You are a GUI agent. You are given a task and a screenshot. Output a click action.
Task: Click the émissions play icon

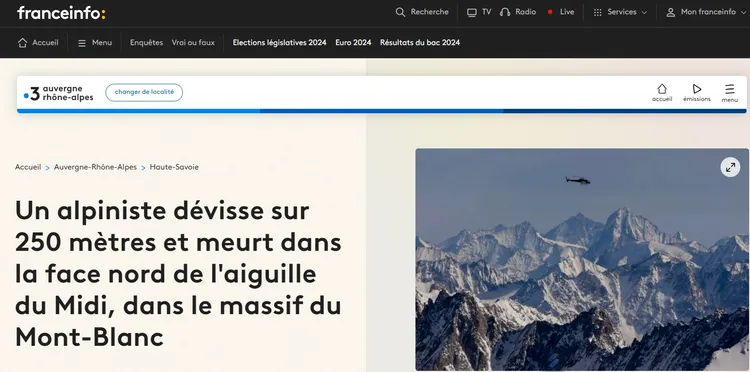point(697,89)
